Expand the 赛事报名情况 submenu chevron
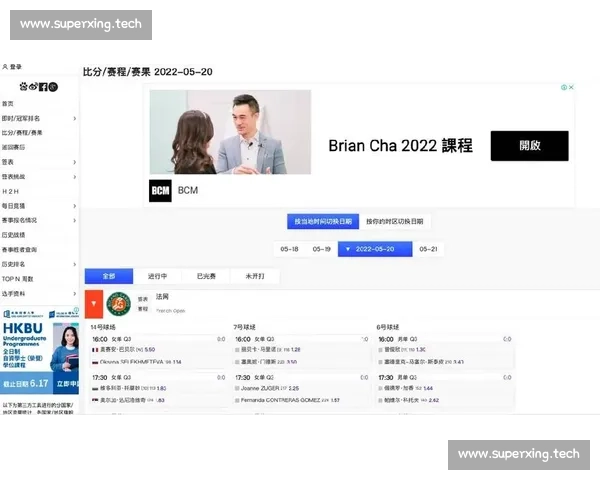This screenshot has height=480, width=600. click(75, 220)
